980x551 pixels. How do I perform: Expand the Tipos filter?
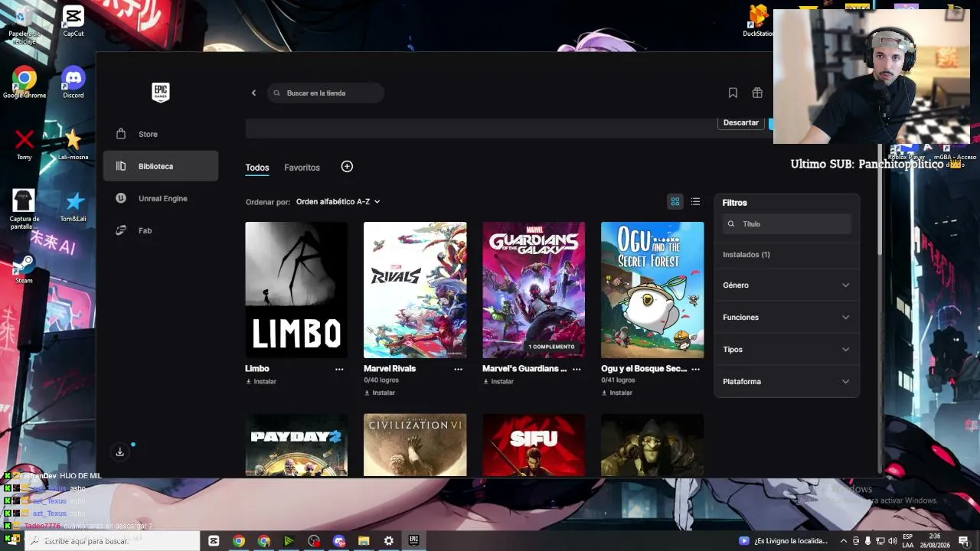click(786, 350)
